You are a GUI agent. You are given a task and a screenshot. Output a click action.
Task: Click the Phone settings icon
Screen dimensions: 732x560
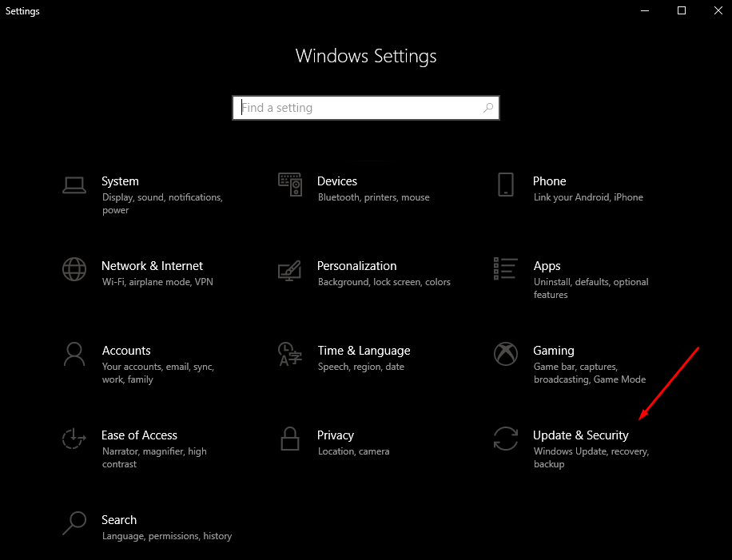click(505, 185)
